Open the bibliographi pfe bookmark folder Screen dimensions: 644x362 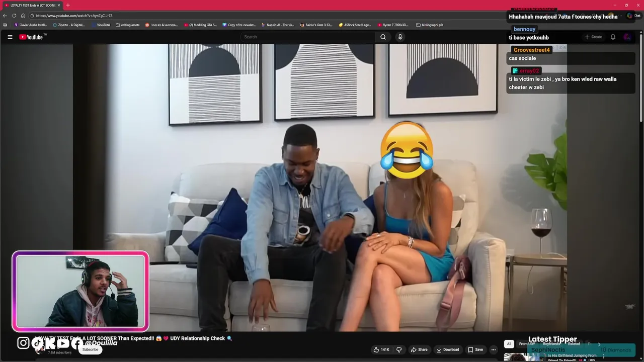(430, 25)
